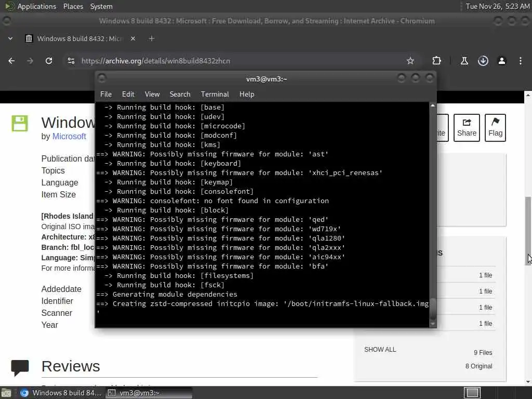Open the Terminal menu

(215, 95)
